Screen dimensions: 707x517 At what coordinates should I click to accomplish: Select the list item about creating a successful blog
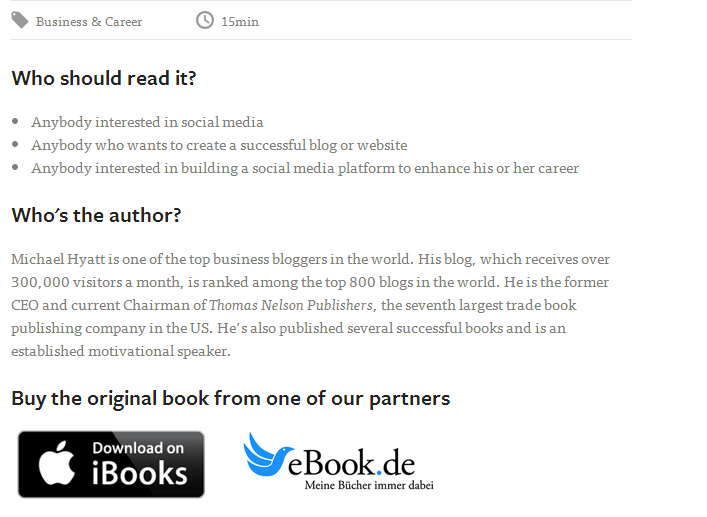tap(219, 145)
